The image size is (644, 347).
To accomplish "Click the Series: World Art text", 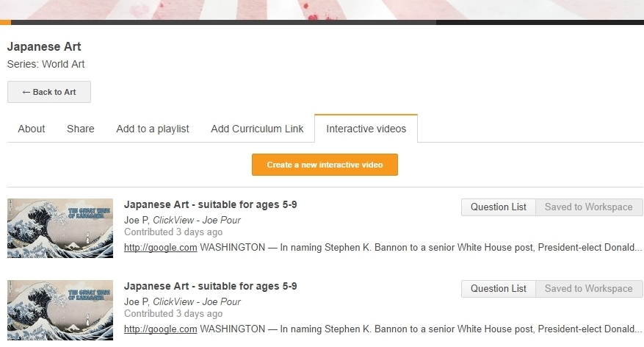I will (46, 64).
